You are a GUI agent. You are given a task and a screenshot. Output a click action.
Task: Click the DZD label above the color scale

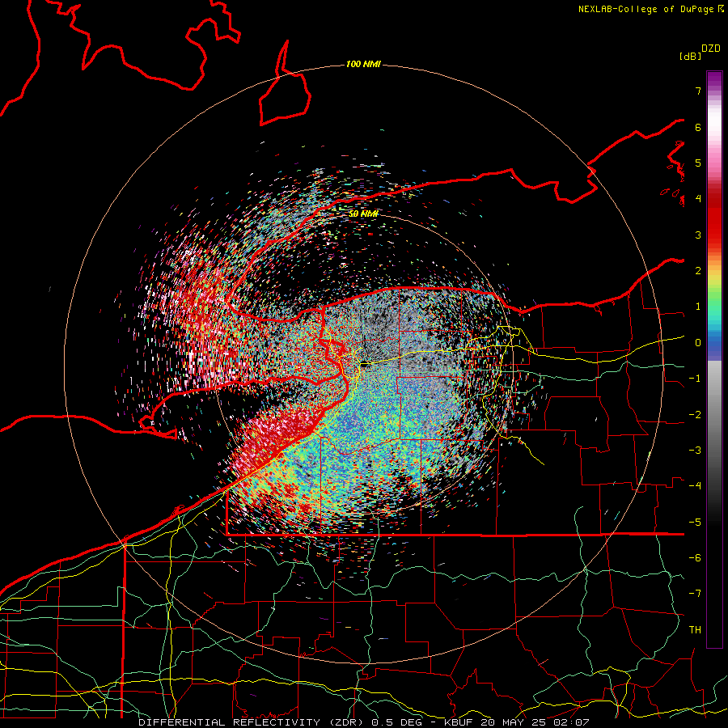(x=711, y=49)
